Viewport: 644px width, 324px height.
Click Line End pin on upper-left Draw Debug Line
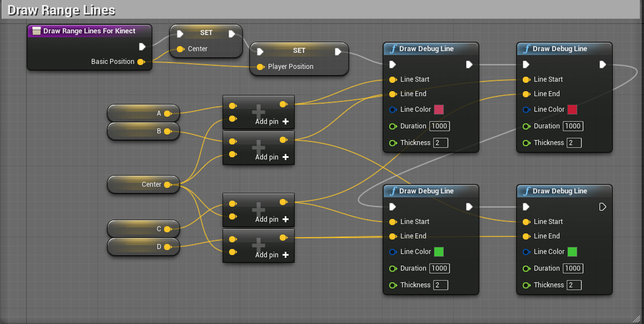(393, 94)
